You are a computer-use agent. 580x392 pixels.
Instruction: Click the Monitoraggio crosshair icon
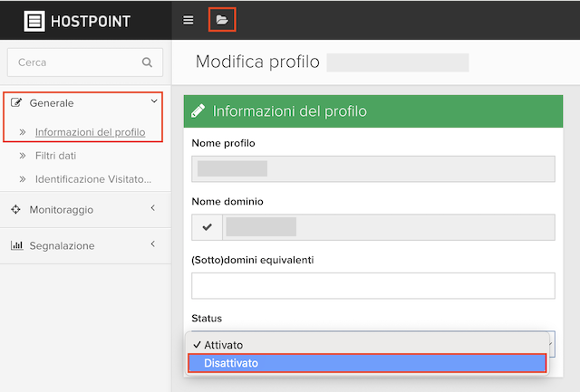tap(15, 209)
